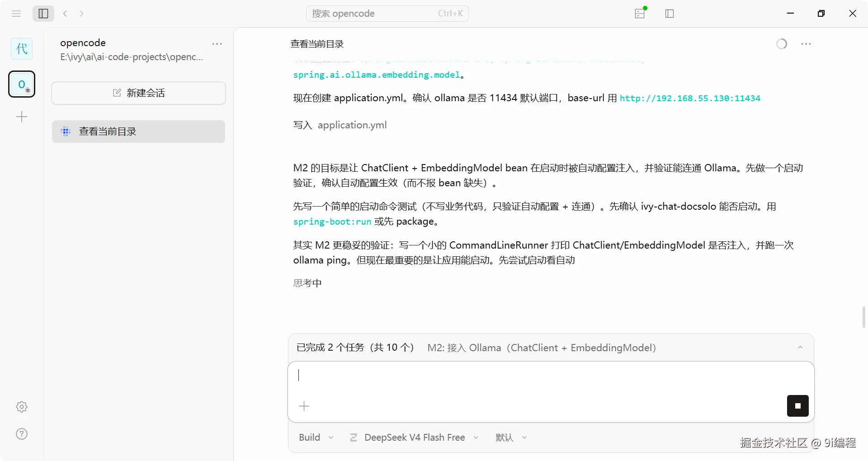Click the conversation scrollbar thumb
Screen dimensions: 868x461
864,317
